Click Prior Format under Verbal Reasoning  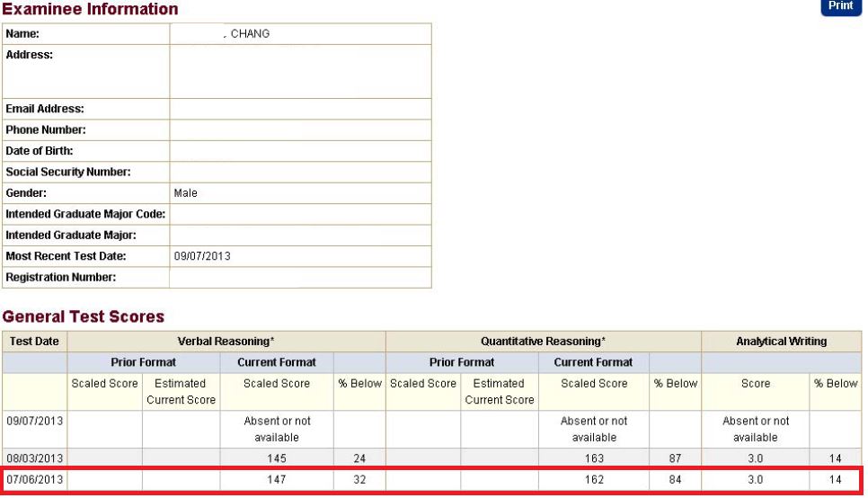pyautogui.click(x=144, y=363)
